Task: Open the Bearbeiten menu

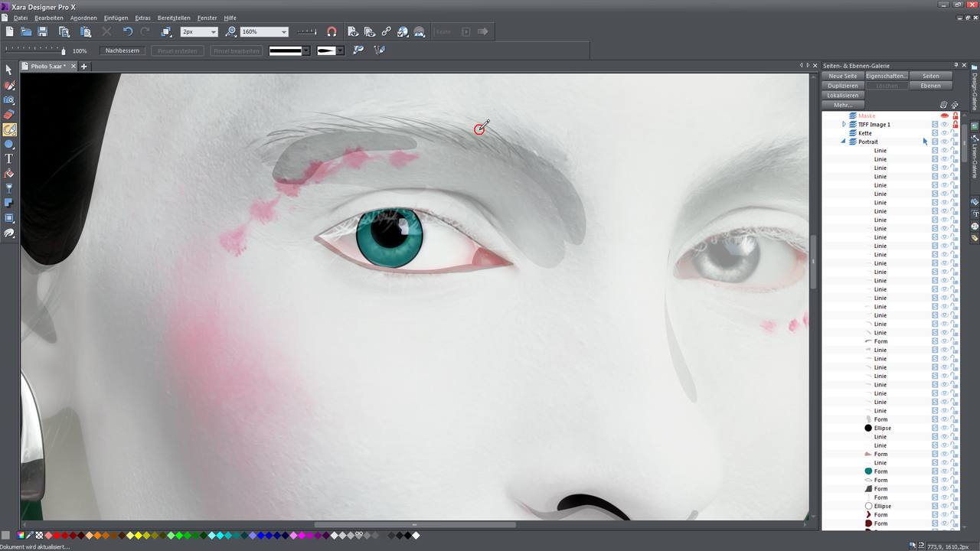Action: [x=49, y=18]
